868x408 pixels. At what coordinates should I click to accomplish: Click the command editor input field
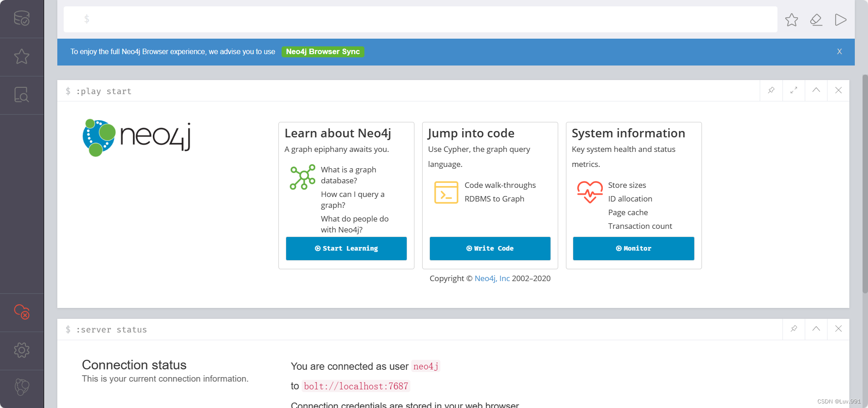tap(420, 19)
